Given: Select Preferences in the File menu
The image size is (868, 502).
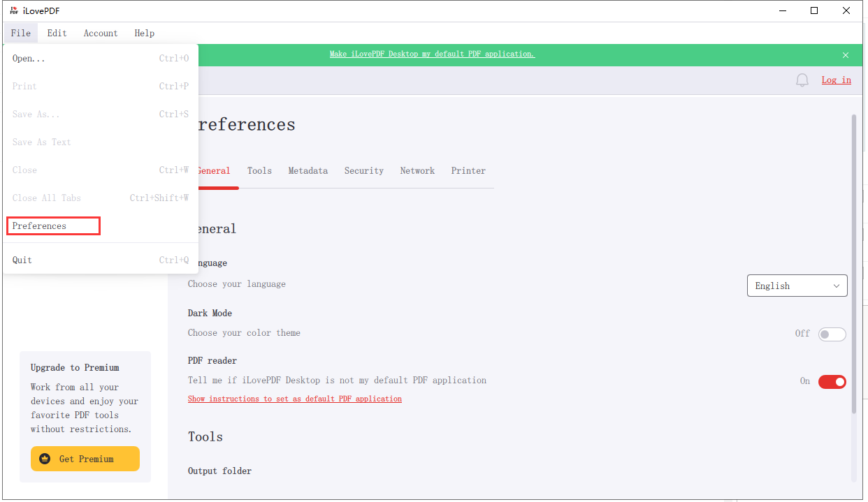Looking at the screenshot, I should click(101, 226).
